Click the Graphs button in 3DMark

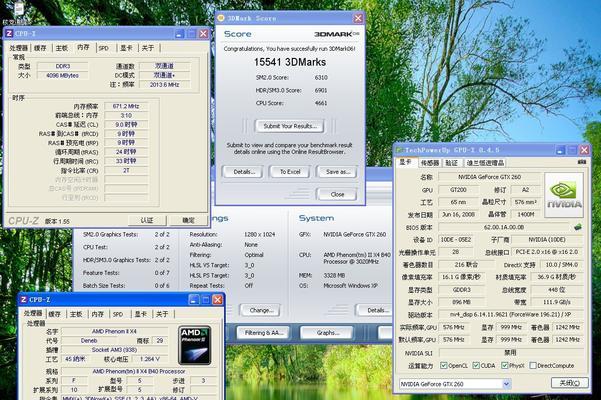327,333
